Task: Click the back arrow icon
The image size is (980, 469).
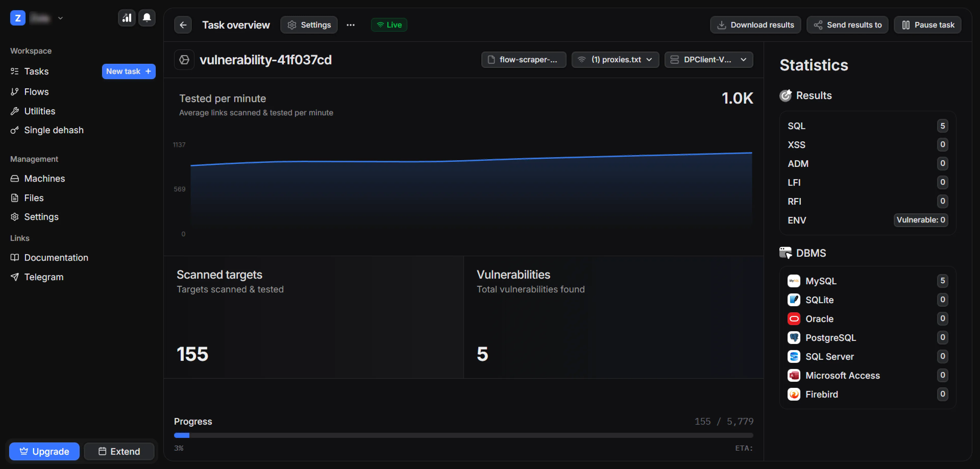Action: (x=183, y=25)
